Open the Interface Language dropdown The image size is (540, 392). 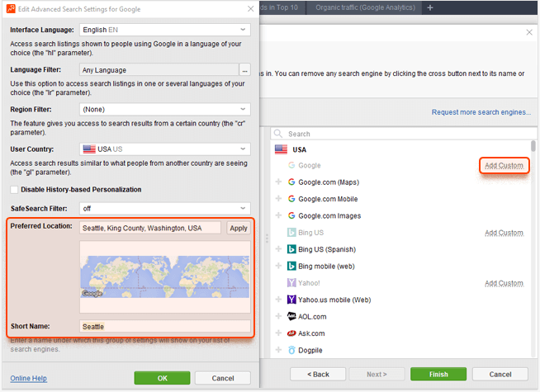pos(165,30)
